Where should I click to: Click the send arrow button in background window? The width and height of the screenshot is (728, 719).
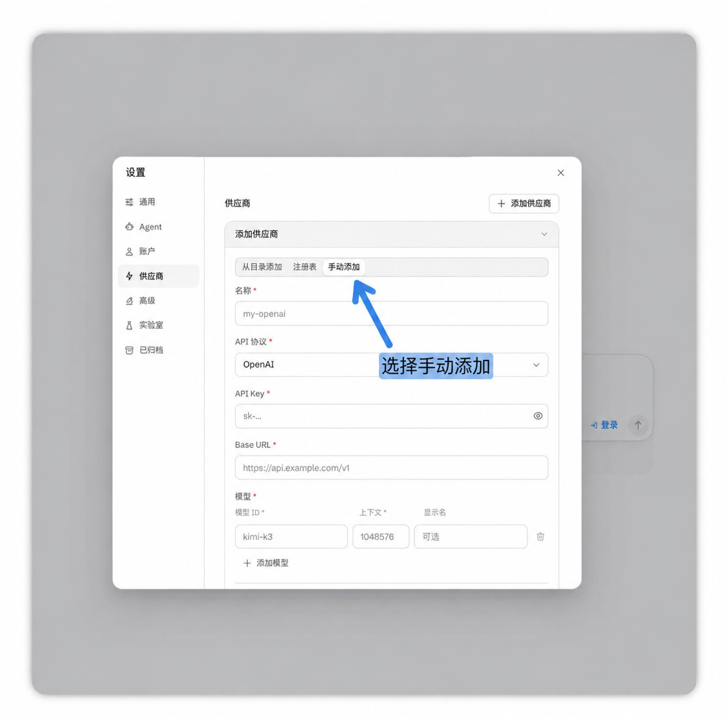click(638, 425)
